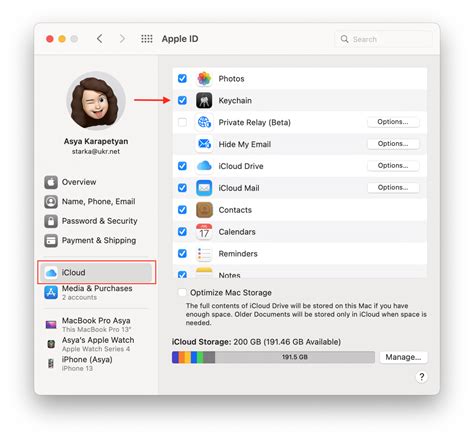Screen dimensions: 474x440
Task: Enable Optimize Mac Storage checkbox
Action: coord(182,293)
